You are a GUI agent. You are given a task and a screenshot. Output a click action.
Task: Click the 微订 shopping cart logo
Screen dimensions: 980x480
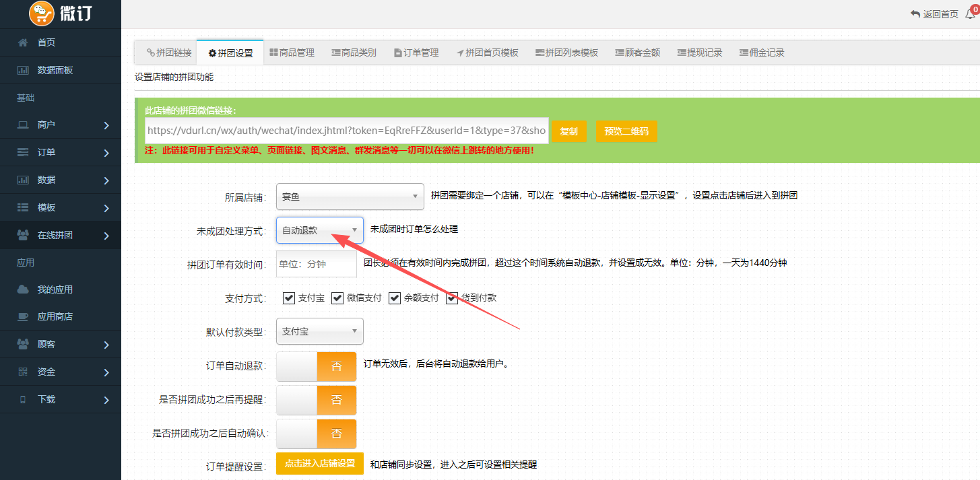(x=42, y=13)
